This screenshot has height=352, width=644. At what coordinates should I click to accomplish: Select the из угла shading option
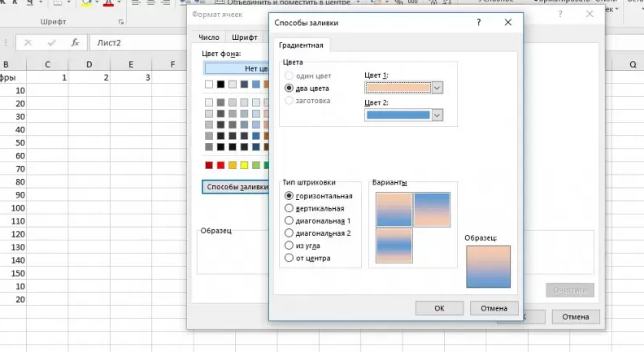coord(289,246)
